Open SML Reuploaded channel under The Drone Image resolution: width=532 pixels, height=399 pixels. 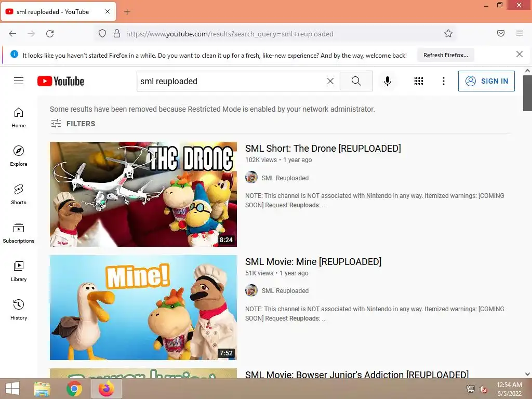285,178
